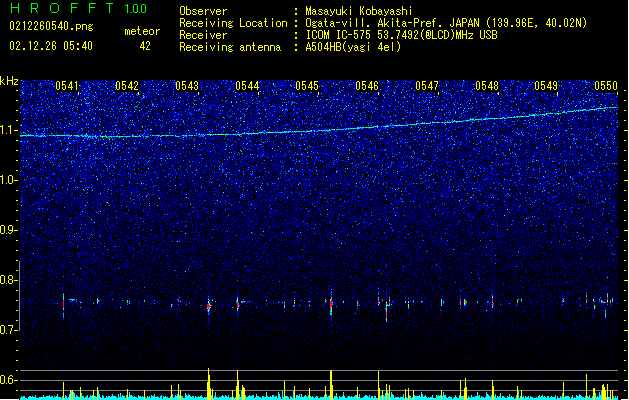Click the meteor label text
The width and height of the screenshot is (629, 400).
point(142,31)
